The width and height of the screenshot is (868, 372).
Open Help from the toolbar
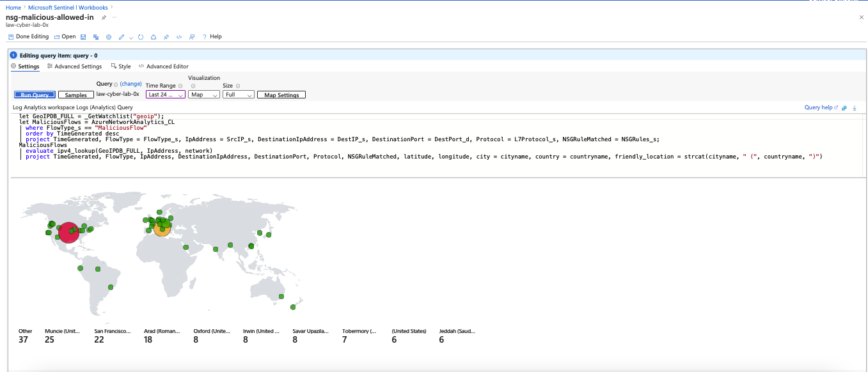click(x=212, y=36)
